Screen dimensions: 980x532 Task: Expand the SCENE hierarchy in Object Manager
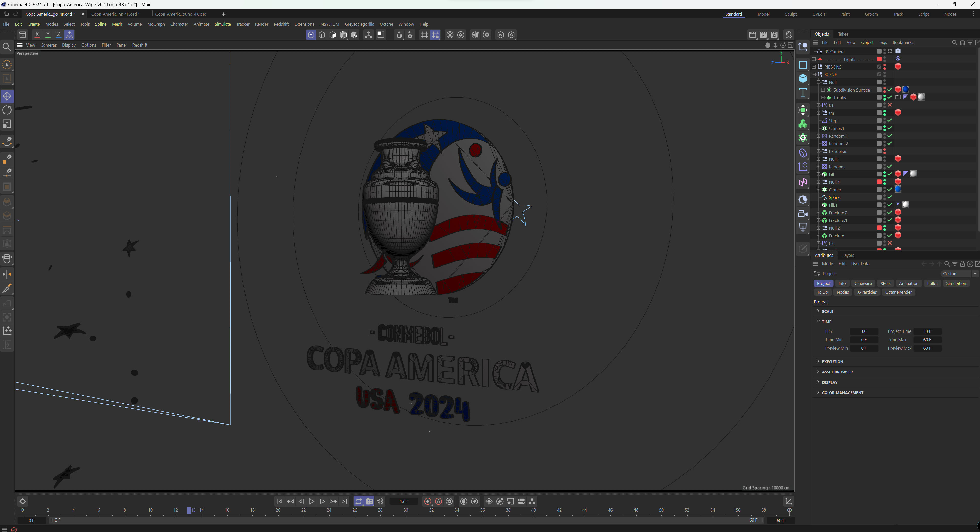click(x=814, y=74)
